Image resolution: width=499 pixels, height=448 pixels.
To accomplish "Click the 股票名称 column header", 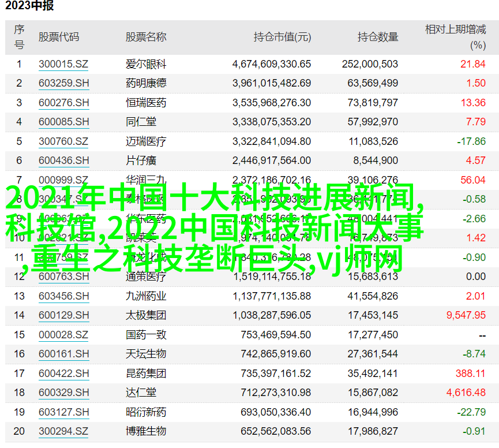I will coord(146,38).
